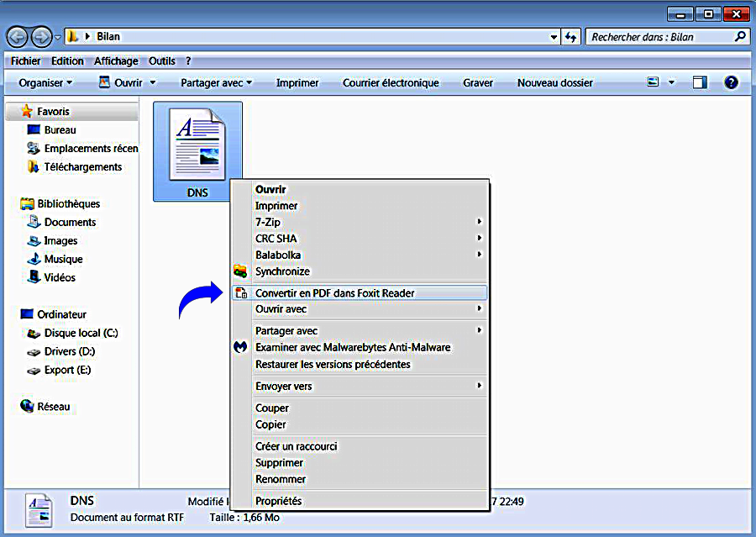This screenshot has width=756, height=537.
Task: Expand the CRC SHA submenu
Action: [360, 239]
